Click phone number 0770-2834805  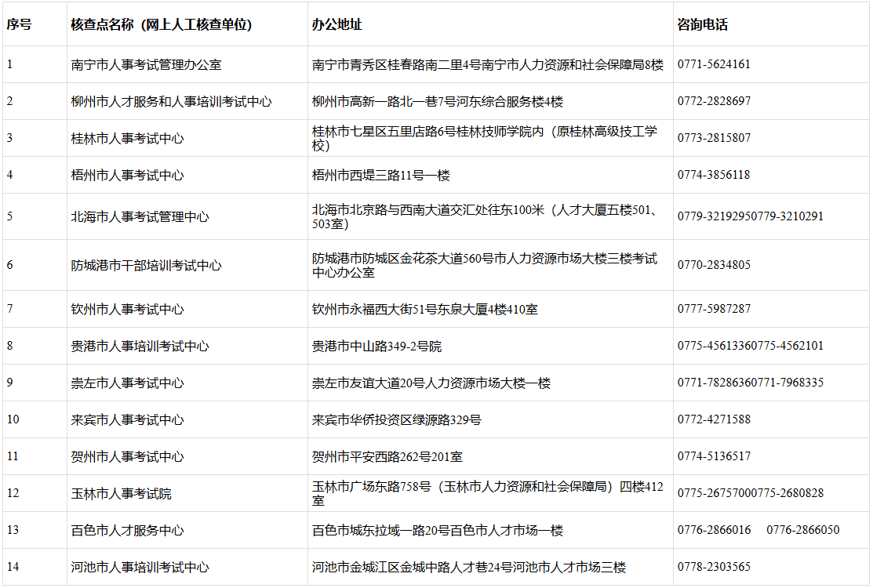pyautogui.click(x=714, y=265)
